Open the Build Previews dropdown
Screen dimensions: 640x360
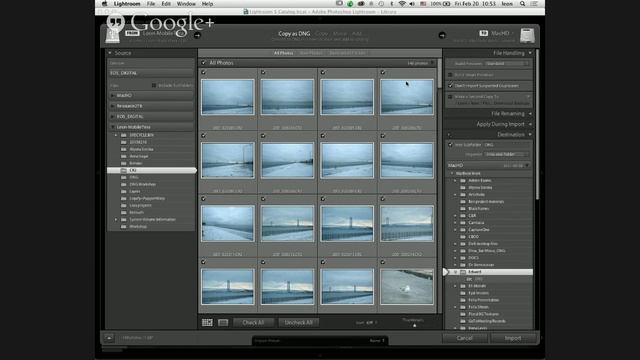507,64
